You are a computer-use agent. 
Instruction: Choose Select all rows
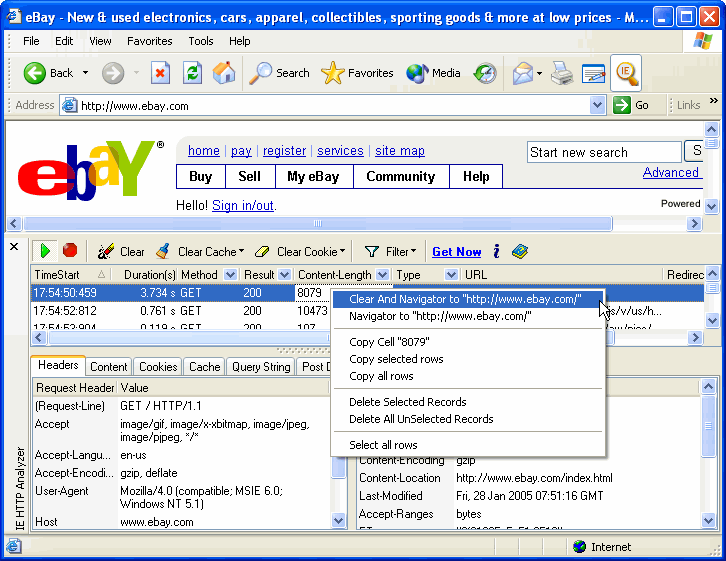pyautogui.click(x=468, y=445)
